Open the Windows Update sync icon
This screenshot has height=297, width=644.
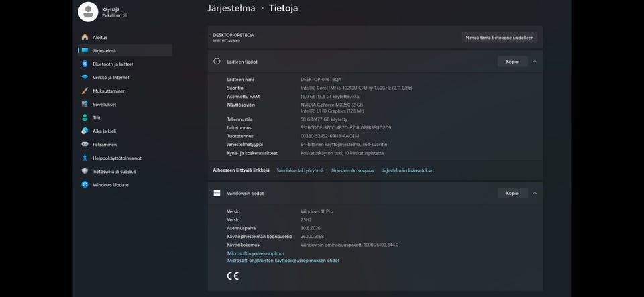85,185
